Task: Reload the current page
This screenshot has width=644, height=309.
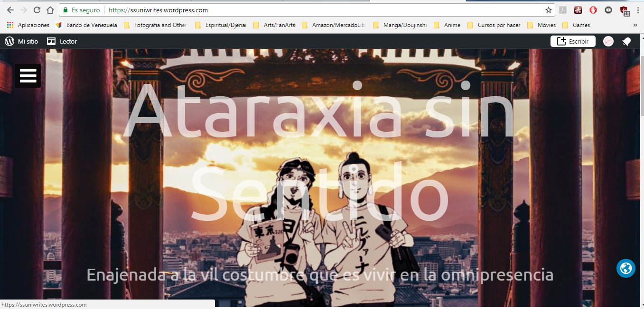Action: [x=37, y=10]
